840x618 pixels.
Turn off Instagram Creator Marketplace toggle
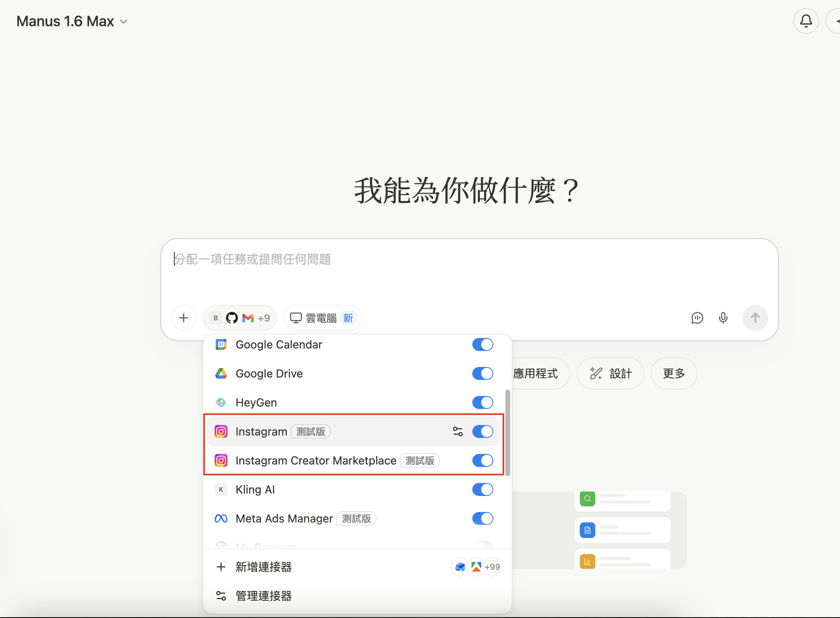pyautogui.click(x=483, y=460)
